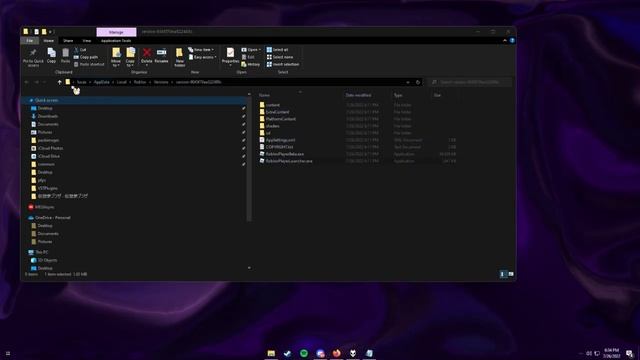Click AppData in the address breadcrumb

pos(102,82)
